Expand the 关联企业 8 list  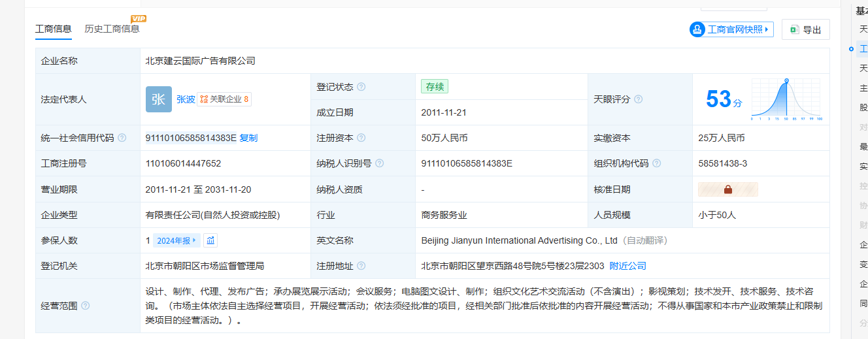coord(224,99)
